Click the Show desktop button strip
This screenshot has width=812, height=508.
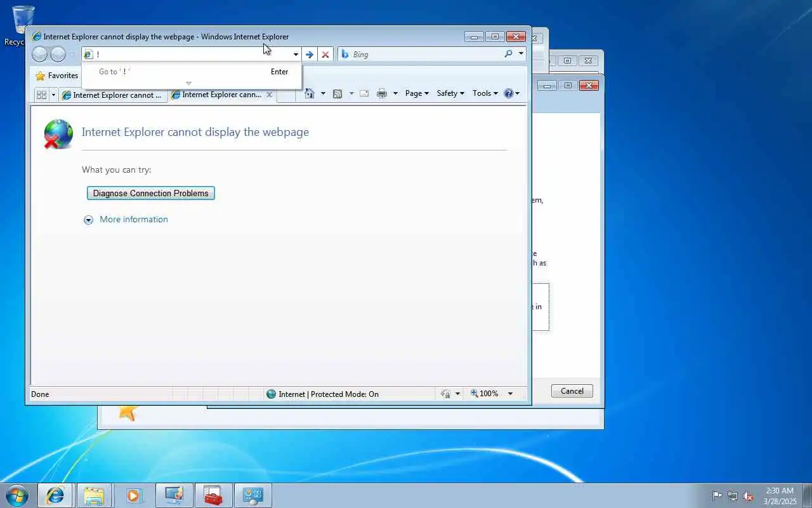coord(807,495)
